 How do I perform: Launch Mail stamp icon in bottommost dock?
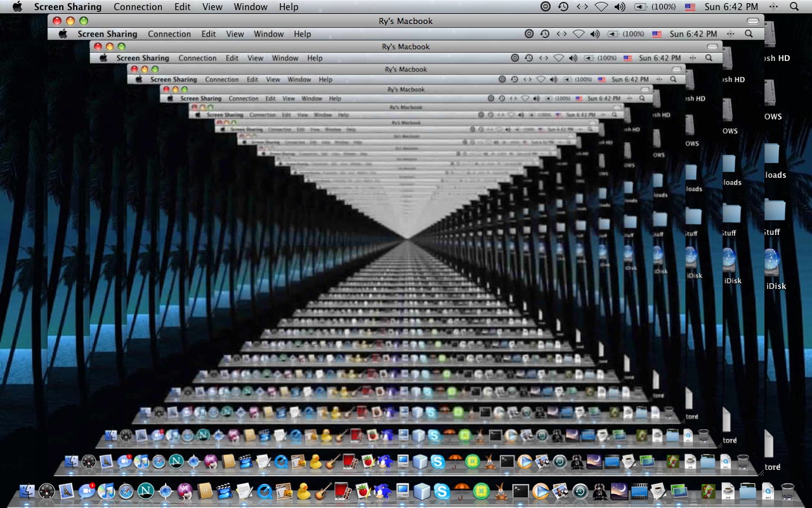point(67,491)
